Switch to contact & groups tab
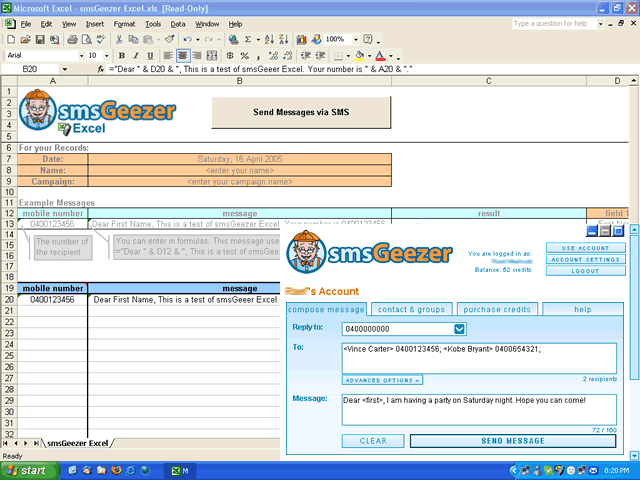The width and height of the screenshot is (640, 480). point(411,309)
